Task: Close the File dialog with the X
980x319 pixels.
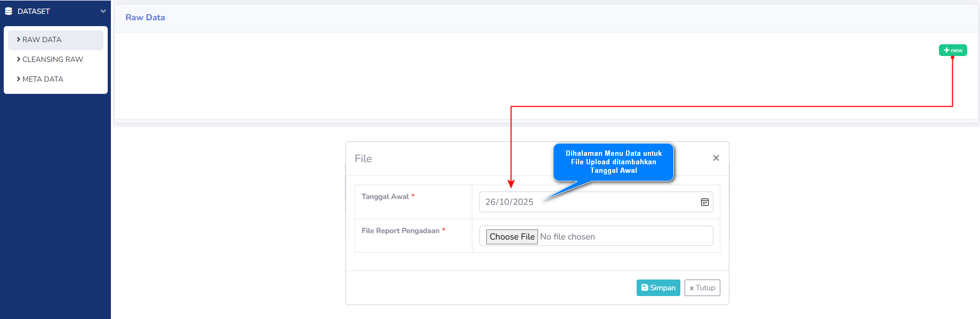Action: pos(716,158)
